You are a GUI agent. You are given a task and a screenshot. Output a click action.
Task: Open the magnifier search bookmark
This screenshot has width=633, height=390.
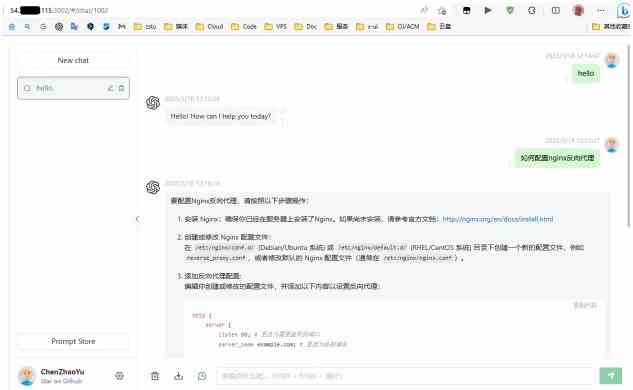click(27, 27)
